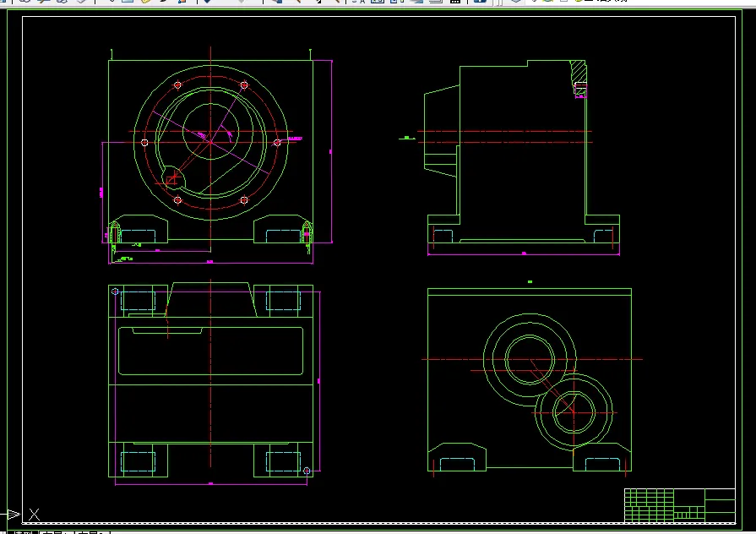This screenshot has height=534, width=756.
Task: Click the section arrow marker left of side view
Action: tap(407, 138)
